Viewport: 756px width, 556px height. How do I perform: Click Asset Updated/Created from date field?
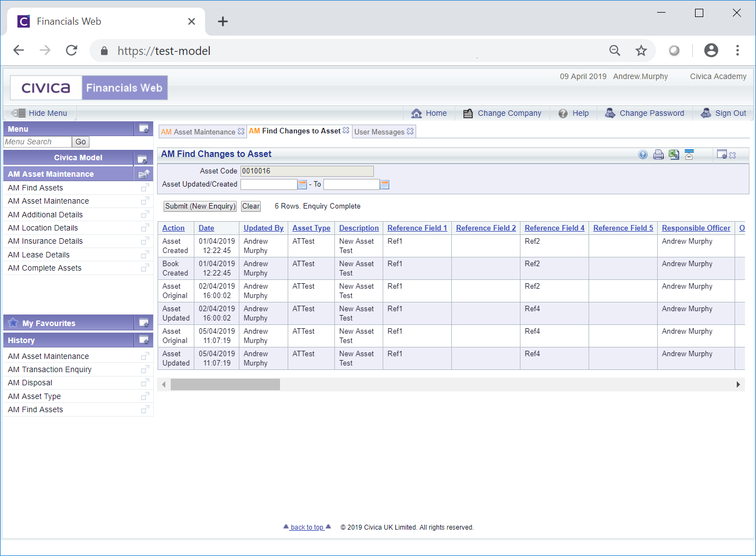pyautogui.click(x=268, y=184)
